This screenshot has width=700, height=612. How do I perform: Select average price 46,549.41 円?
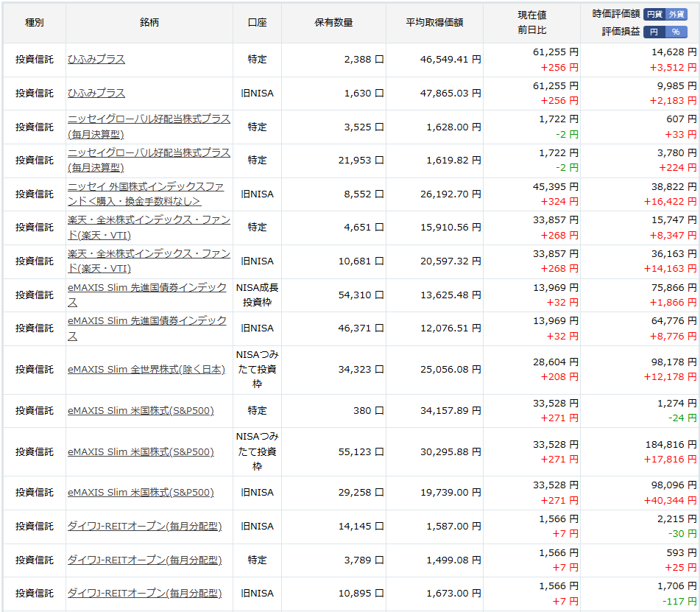[450, 60]
